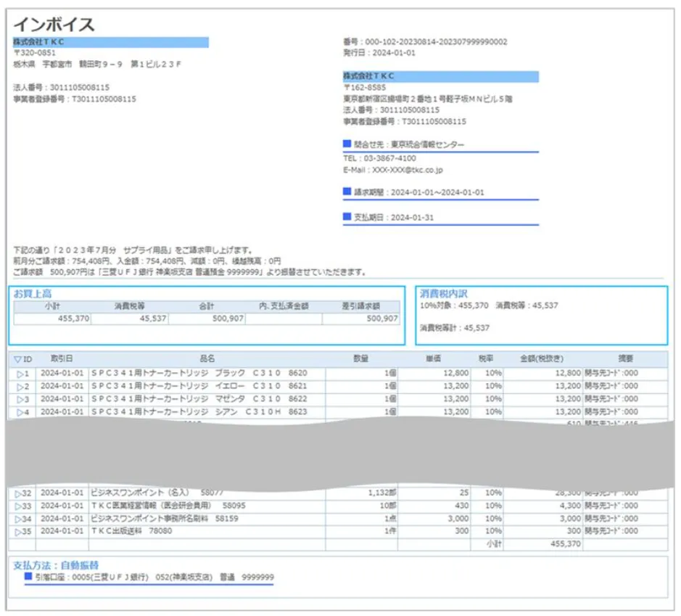The height and width of the screenshot is (616, 681).
Task: Expand row 3 magenta toner cartridge entry
Action: click(21, 399)
